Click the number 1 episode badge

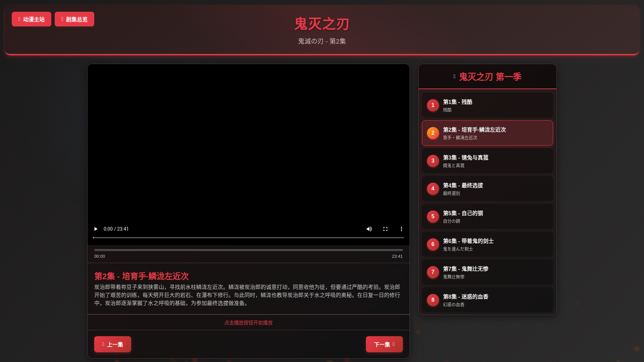(x=433, y=105)
